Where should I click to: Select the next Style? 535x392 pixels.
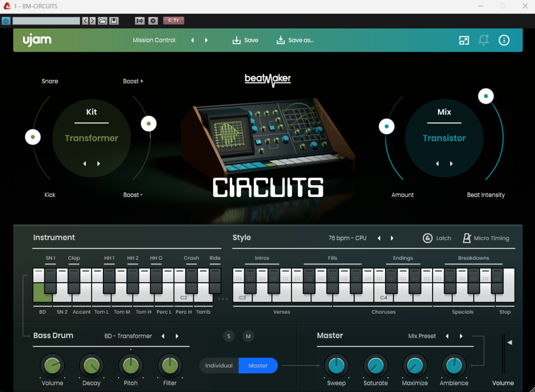pos(392,238)
